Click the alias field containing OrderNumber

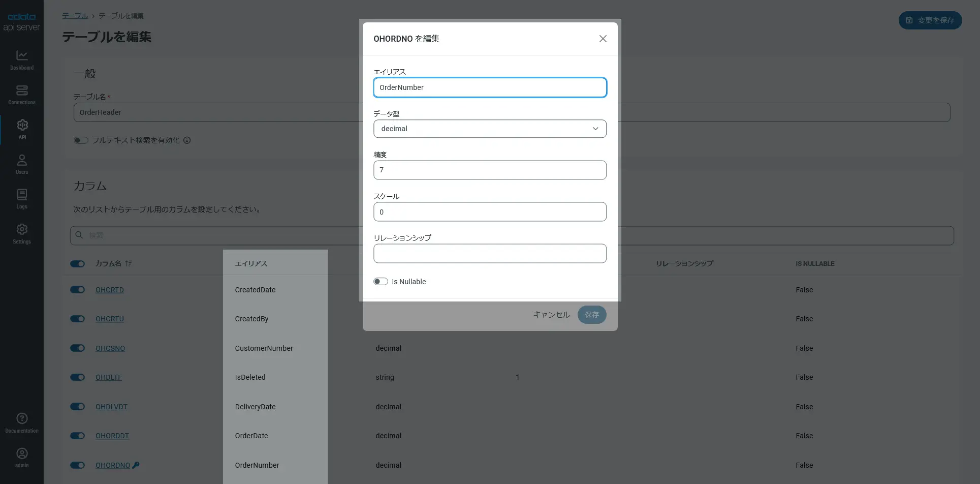pyautogui.click(x=490, y=87)
